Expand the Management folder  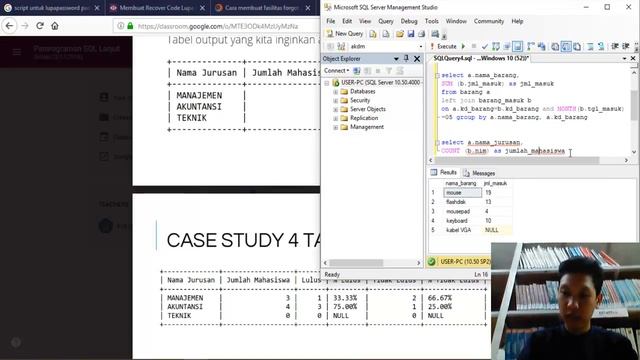(x=335, y=128)
